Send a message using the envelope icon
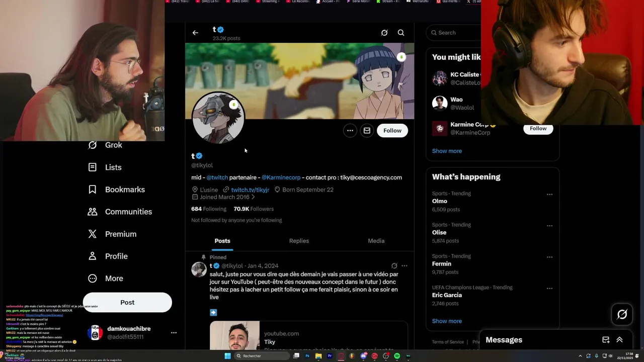The height and width of the screenshot is (362, 644). (367, 131)
